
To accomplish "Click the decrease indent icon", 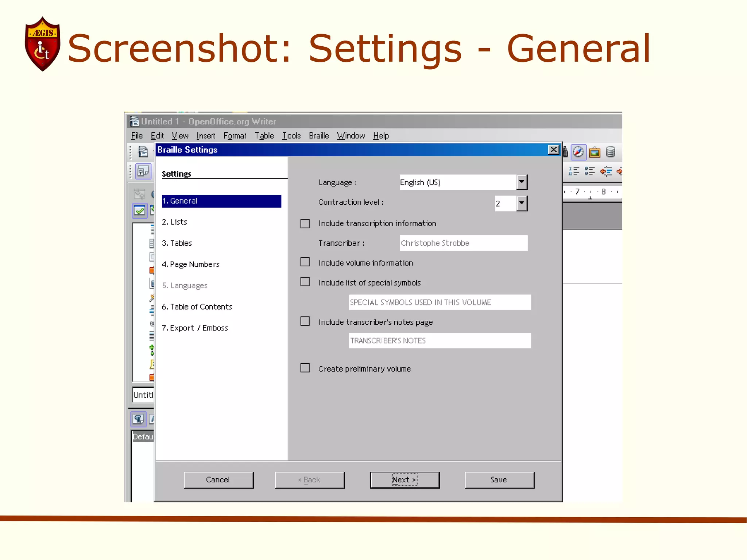I will tap(606, 171).
